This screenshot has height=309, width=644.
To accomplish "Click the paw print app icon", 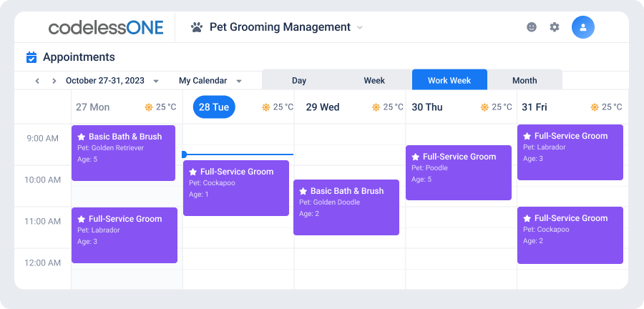I will [x=197, y=27].
